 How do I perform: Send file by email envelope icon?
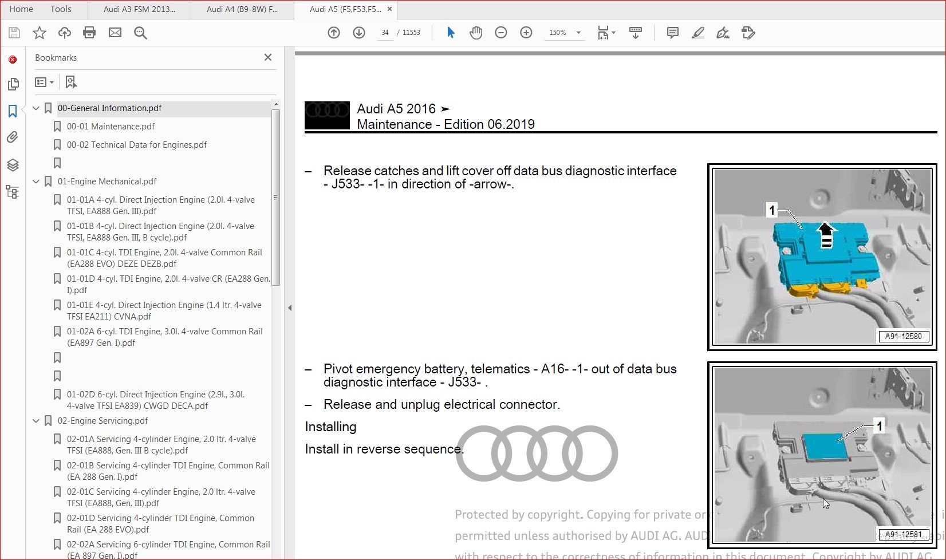pos(115,33)
